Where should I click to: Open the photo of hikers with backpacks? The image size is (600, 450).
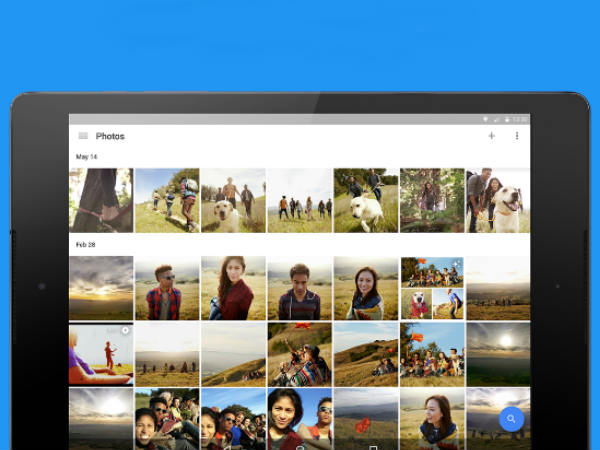point(166,200)
